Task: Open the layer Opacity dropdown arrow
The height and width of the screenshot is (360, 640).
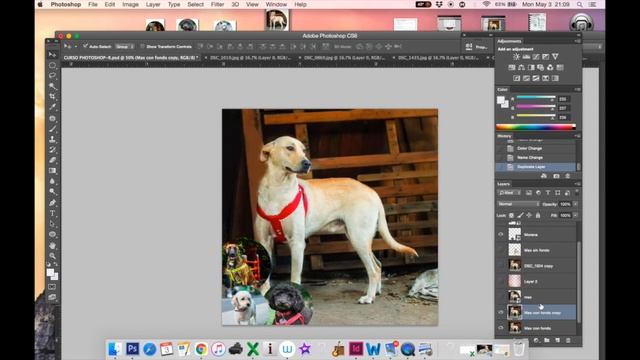Action: [575, 204]
